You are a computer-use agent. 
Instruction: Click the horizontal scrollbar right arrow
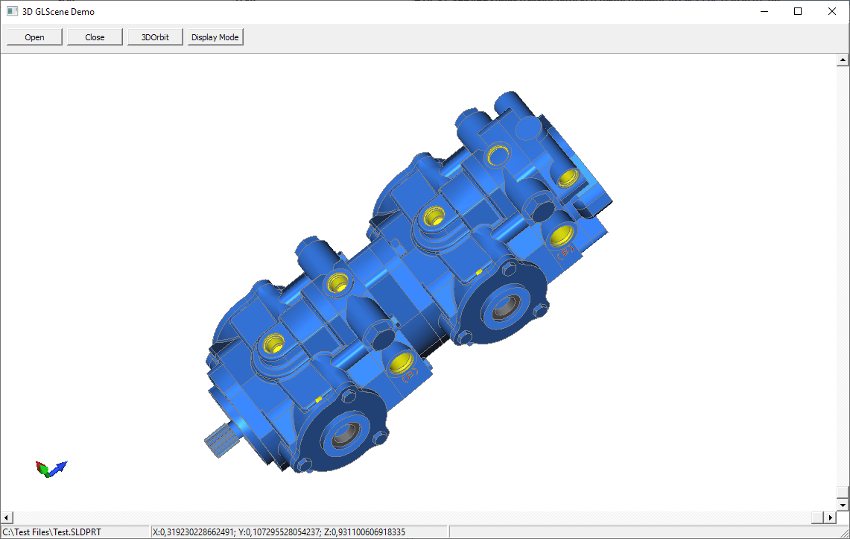coord(830,518)
